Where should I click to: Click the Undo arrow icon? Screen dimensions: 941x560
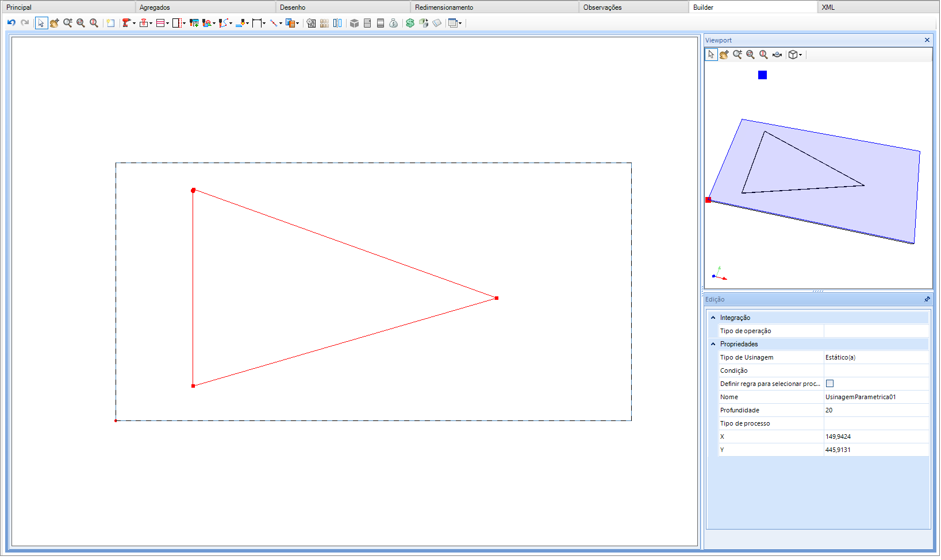coord(11,23)
